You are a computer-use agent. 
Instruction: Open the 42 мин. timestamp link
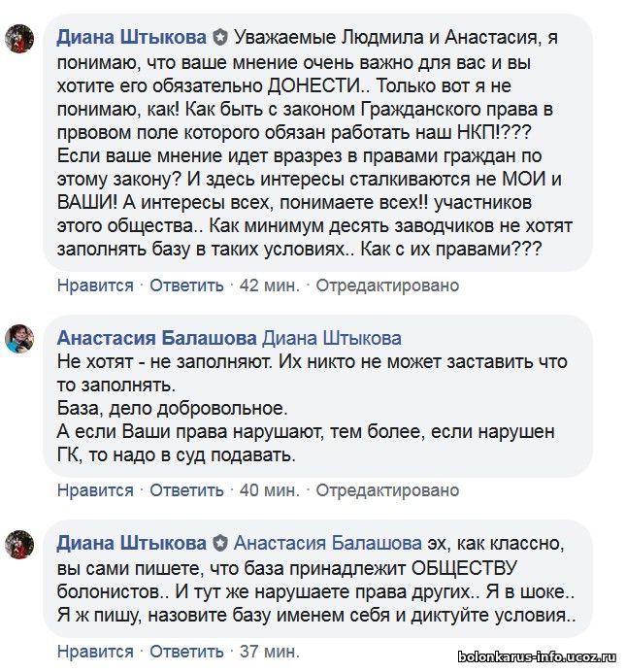[270, 286]
